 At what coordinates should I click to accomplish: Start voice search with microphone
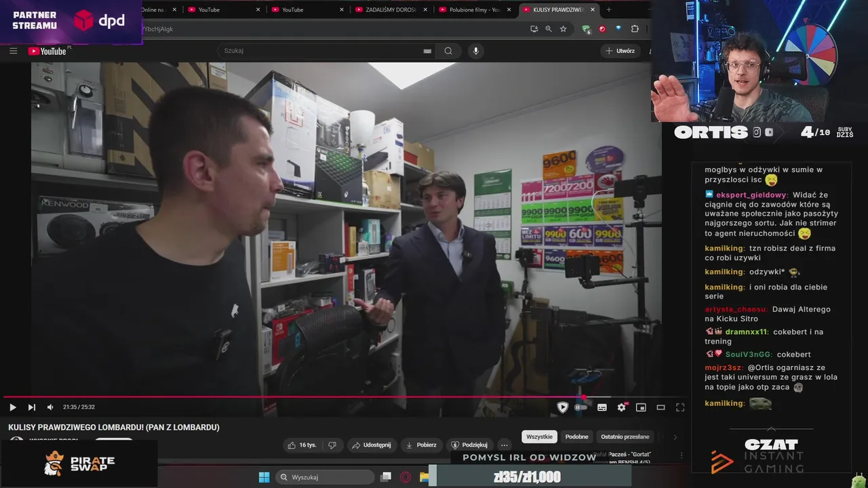point(476,51)
